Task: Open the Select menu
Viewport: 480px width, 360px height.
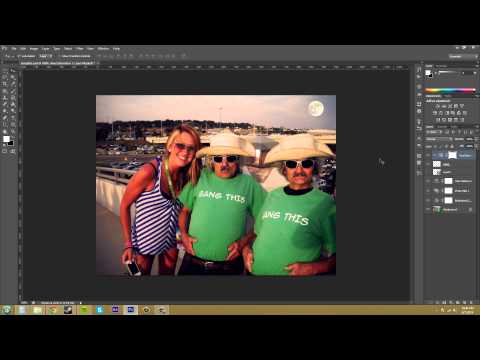Action: click(68, 49)
